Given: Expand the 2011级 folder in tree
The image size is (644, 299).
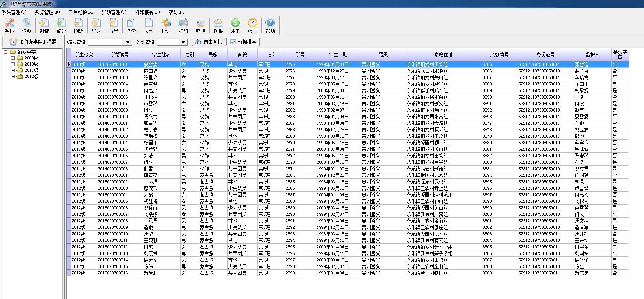Looking at the screenshot, I should (13, 71).
